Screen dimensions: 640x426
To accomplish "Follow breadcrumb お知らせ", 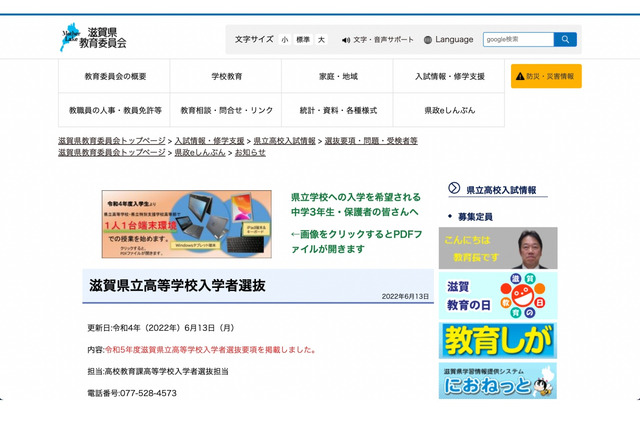I will 250,153.
